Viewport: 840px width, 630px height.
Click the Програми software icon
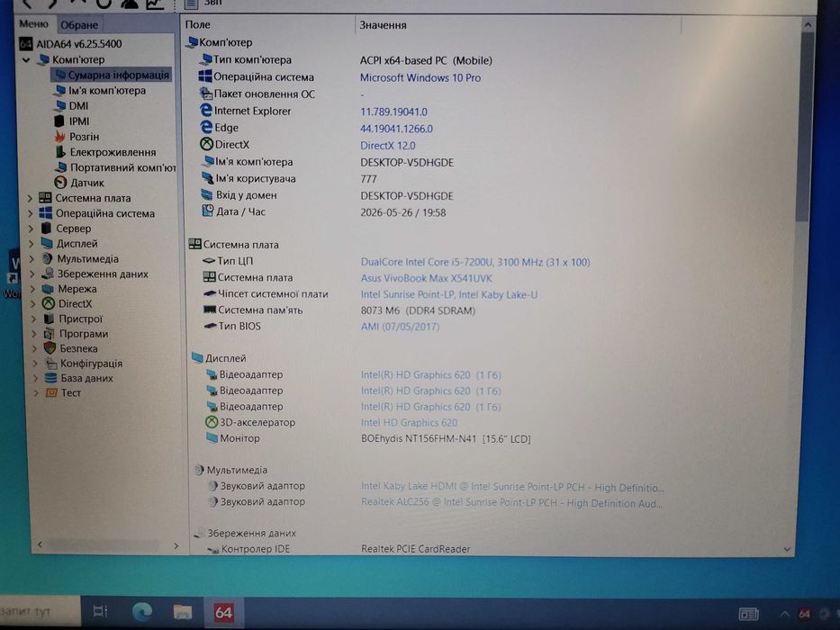50,334
